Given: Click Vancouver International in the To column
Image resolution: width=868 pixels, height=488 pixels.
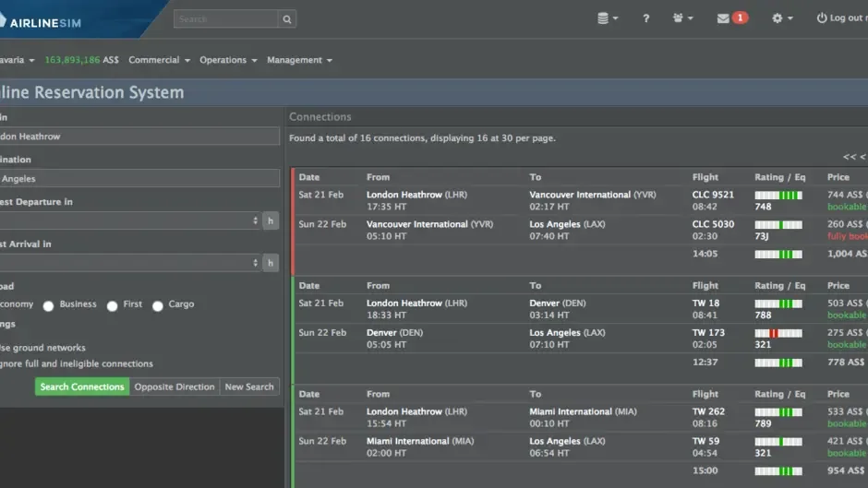Looking at the screenshot, I should click(580, 195).
